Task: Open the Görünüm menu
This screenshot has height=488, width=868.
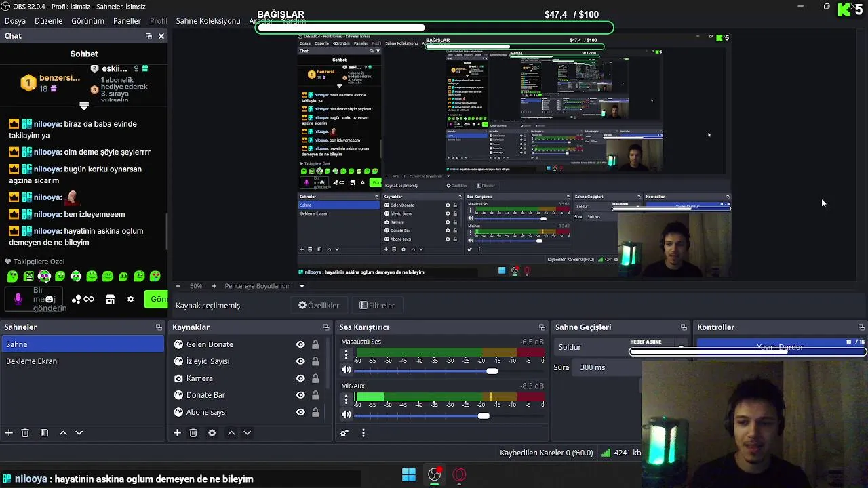Action: tap(87, 21)
